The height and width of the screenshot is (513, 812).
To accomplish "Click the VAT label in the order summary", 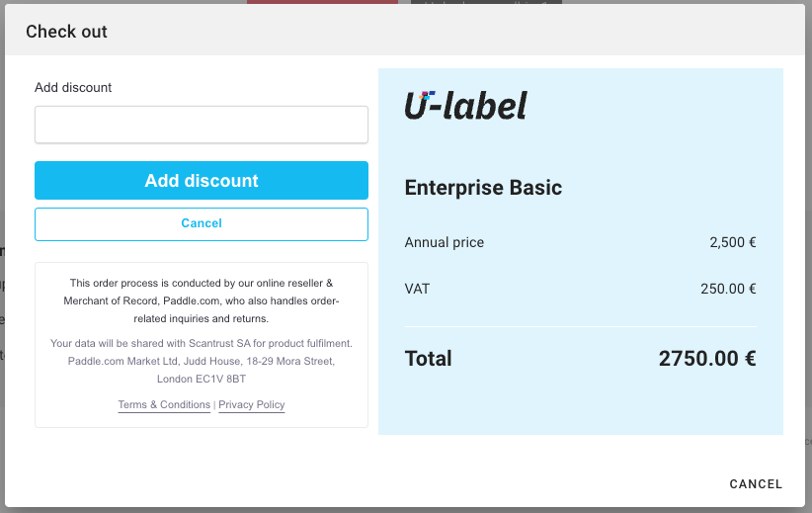I will pos(417,290).
